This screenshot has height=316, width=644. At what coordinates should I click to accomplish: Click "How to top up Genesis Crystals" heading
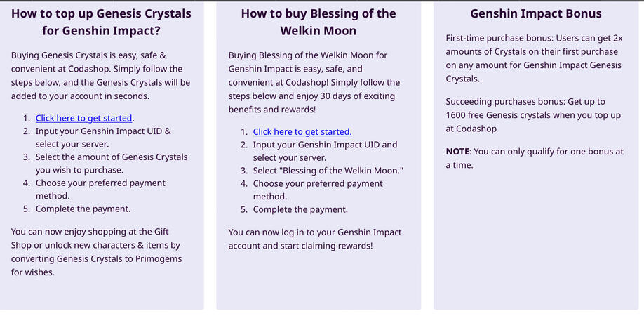click(102, 22)
